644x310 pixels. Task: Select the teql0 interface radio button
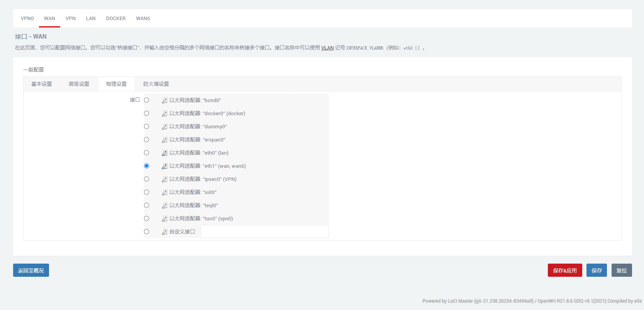point(146,205)
